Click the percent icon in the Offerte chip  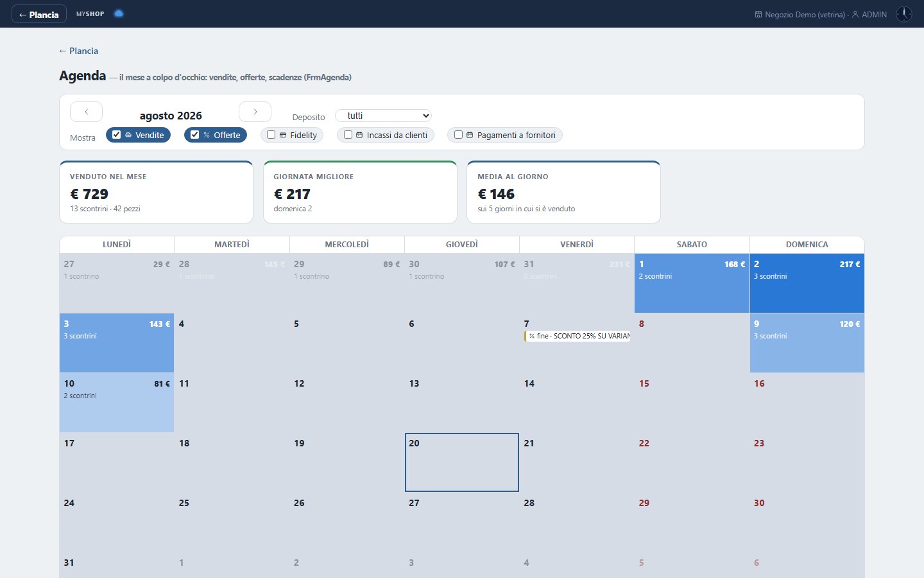pos(207,135)
